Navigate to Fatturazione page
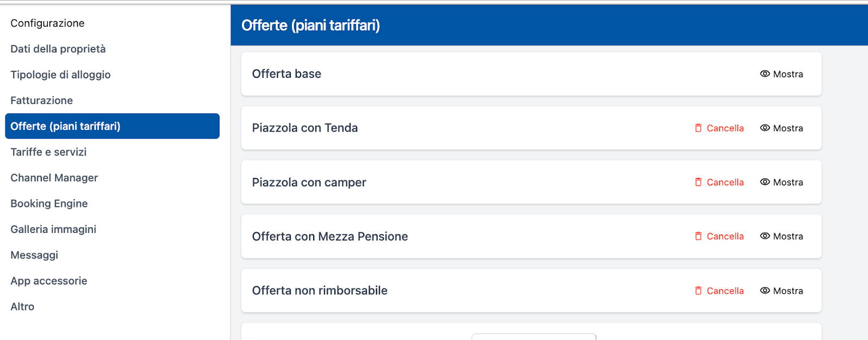 (41, 101)
